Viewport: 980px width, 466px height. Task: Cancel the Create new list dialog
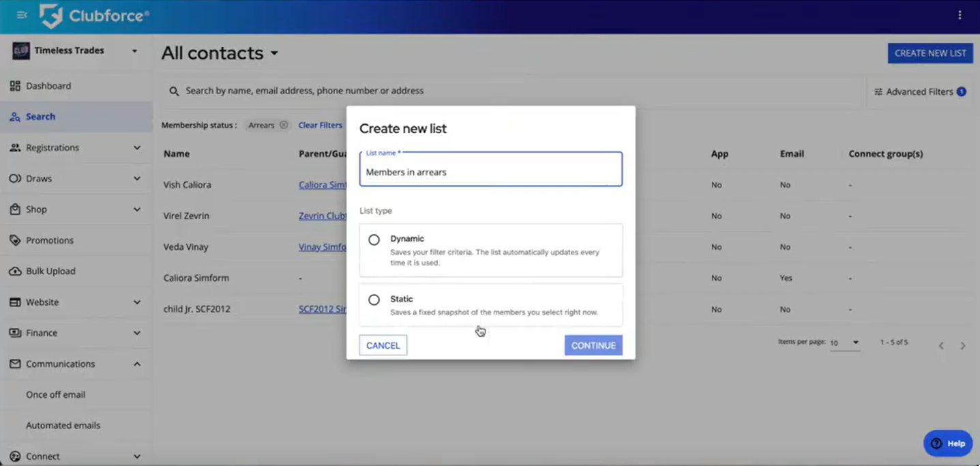pyautogui.click(x=383, y=345)
